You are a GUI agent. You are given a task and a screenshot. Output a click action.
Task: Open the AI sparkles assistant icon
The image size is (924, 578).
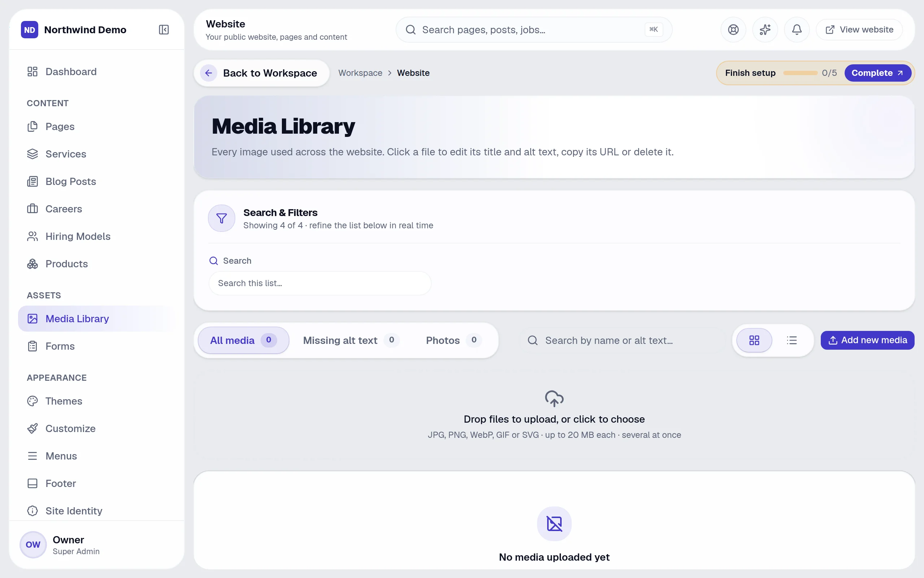765,29
